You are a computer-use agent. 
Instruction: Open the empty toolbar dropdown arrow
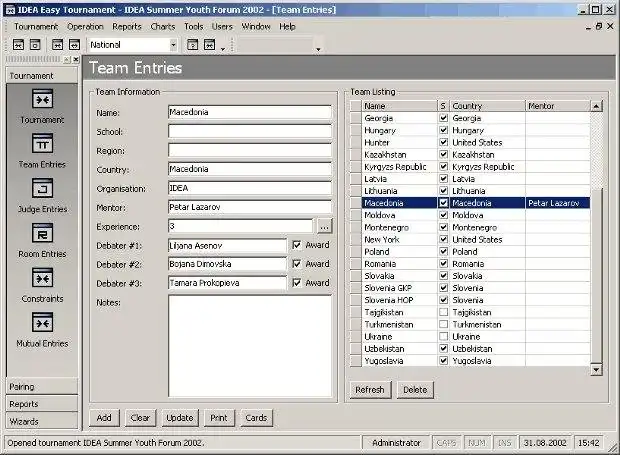coord(318,49)
